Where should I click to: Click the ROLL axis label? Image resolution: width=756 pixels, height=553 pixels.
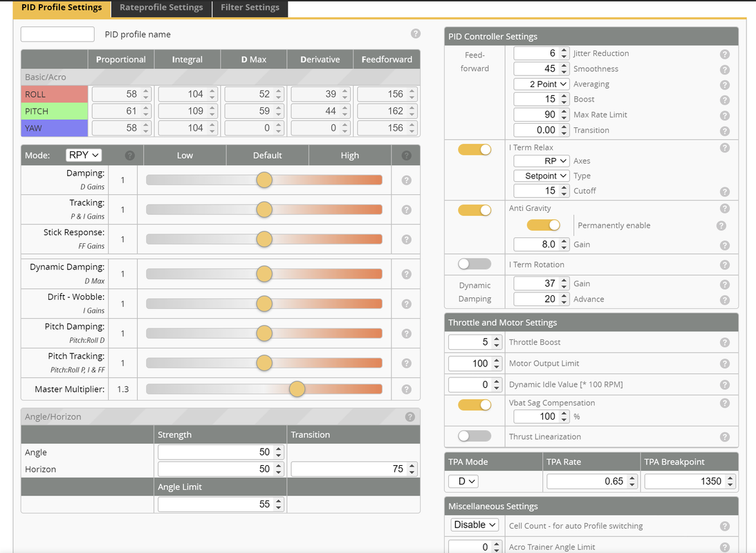pos(55,95)
